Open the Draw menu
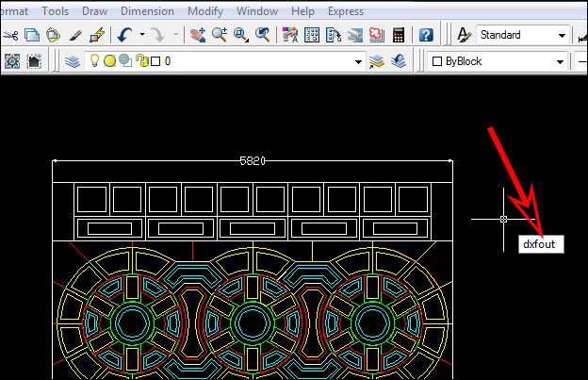The width and height of the screenshot is (588, 380). (x=94, y=11)
